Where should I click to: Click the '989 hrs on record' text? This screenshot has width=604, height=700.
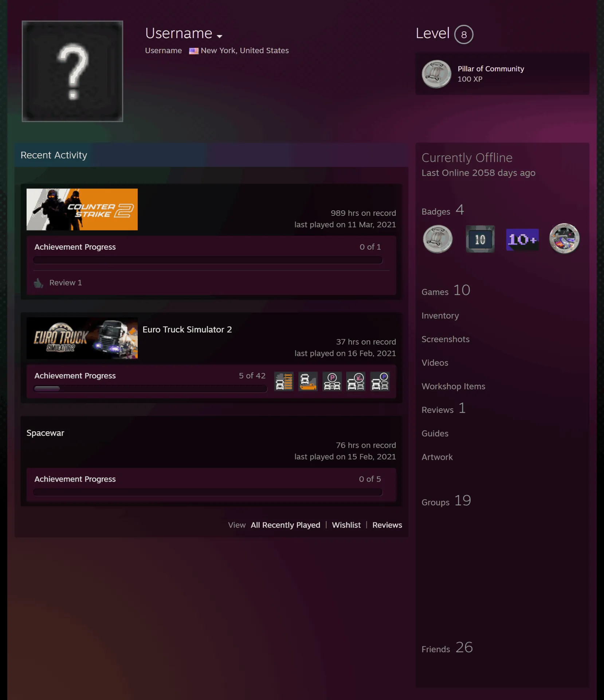[363, 213]
